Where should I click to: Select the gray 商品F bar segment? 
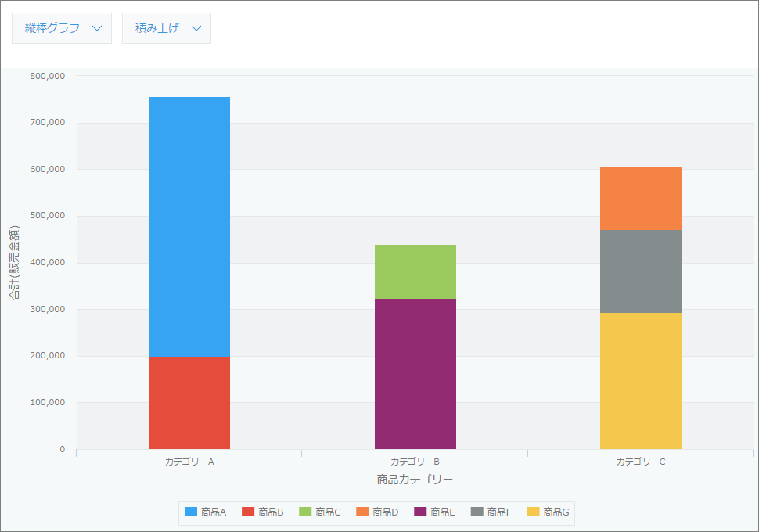(x=641, y=271)
